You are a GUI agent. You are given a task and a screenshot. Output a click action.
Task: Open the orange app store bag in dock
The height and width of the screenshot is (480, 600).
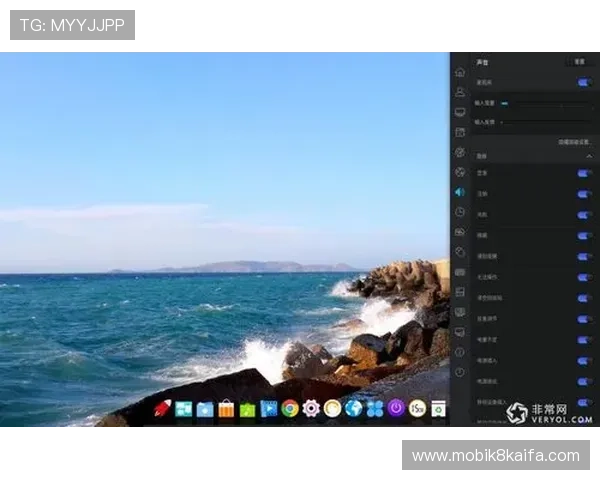coord(226,408)
